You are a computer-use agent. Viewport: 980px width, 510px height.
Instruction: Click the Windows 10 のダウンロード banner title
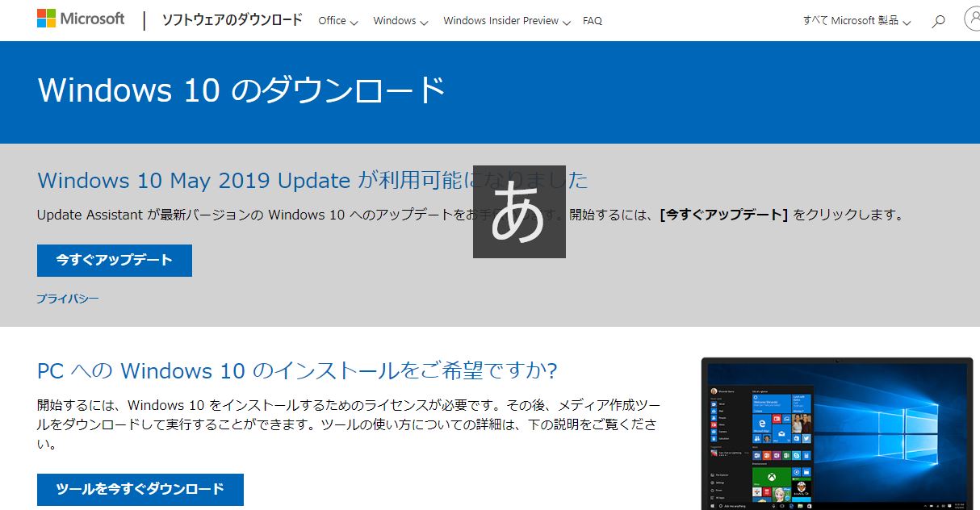tap(241, 90)
